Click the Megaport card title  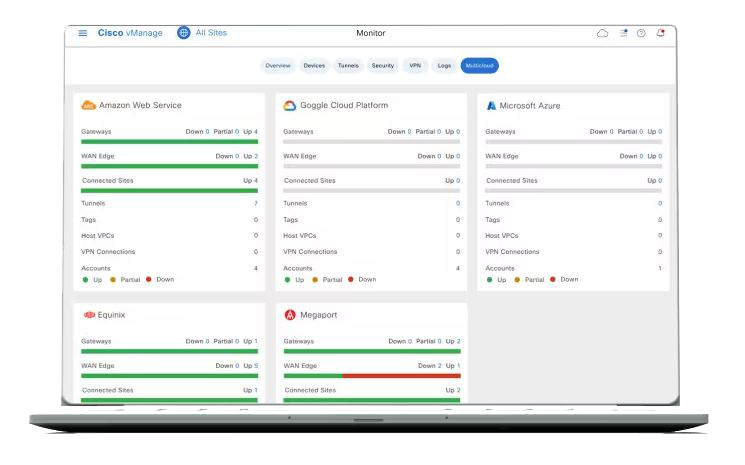[x=318, y=315]
